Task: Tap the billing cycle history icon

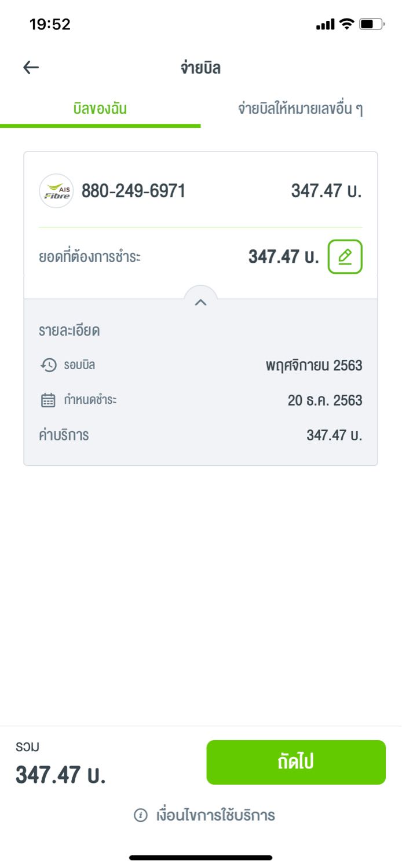Action: click(x=49, y=365)
